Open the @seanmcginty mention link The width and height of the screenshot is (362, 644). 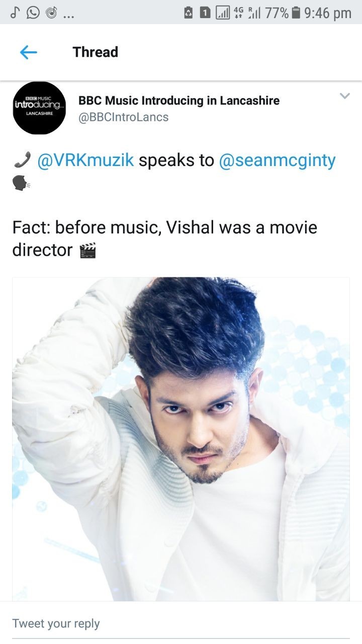(277, 160)
